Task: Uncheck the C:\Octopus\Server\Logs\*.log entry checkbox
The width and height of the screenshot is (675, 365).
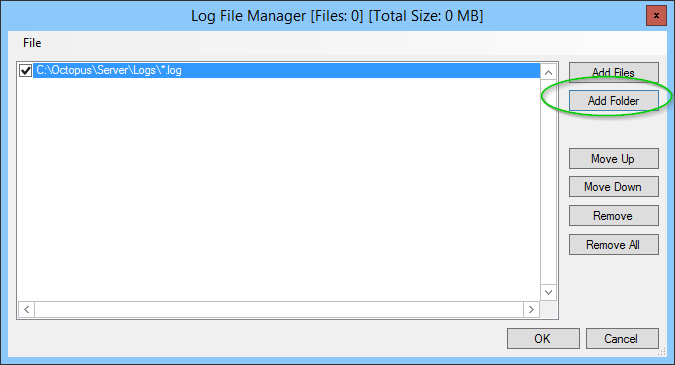Action: coord(25,70)
